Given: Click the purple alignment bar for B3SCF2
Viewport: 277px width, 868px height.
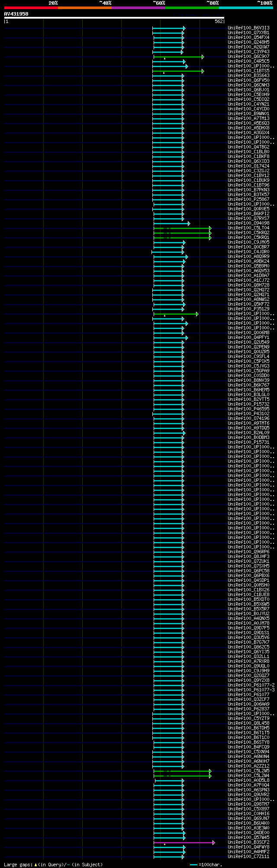Looking at the screenshot, I should [x=184, y=842].
